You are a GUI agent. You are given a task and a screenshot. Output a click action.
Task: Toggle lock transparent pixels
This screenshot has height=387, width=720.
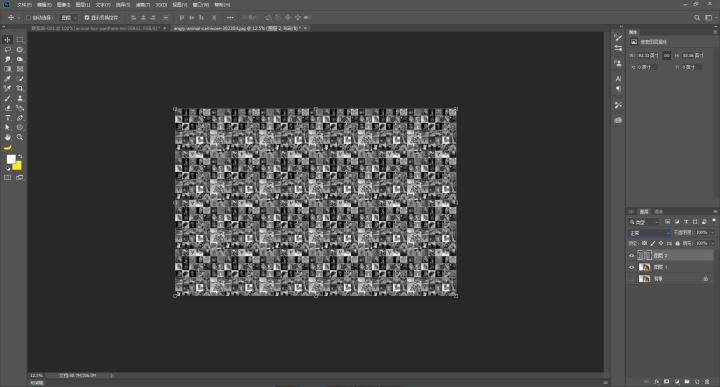coord(644,243)
